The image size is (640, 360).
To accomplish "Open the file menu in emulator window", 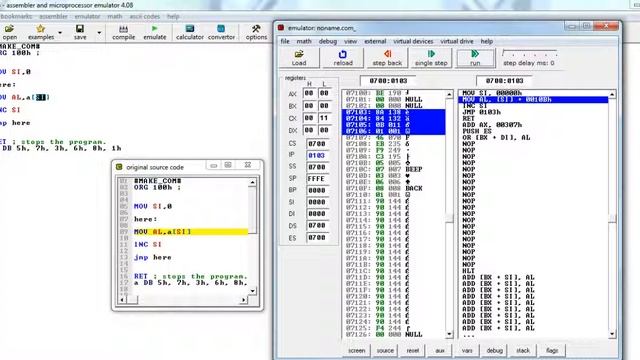I will click(285, 41).
